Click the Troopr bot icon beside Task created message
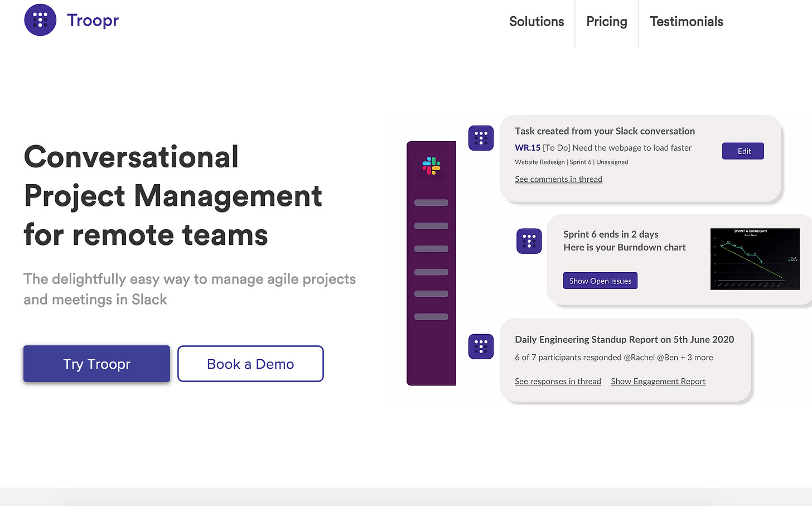The width and height of the screenshot is (812, 506). click(x=481, y=138)
